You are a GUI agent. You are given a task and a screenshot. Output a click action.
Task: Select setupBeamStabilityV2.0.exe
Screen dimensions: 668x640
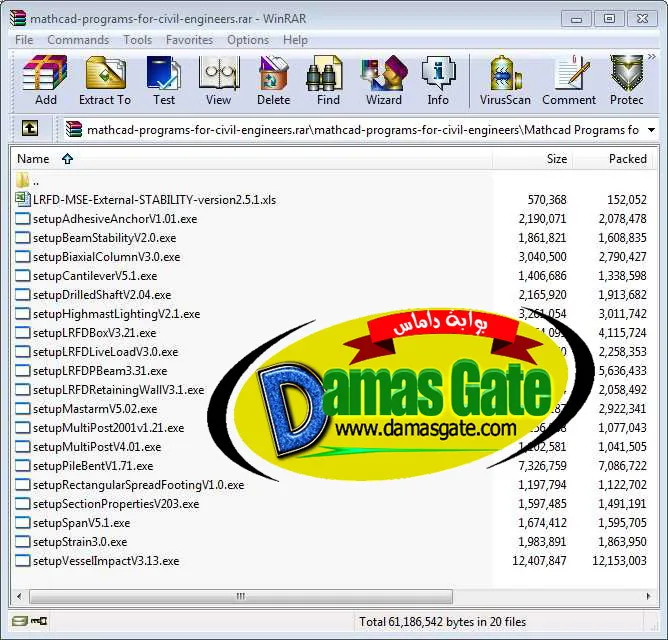[x=104, y=238]
